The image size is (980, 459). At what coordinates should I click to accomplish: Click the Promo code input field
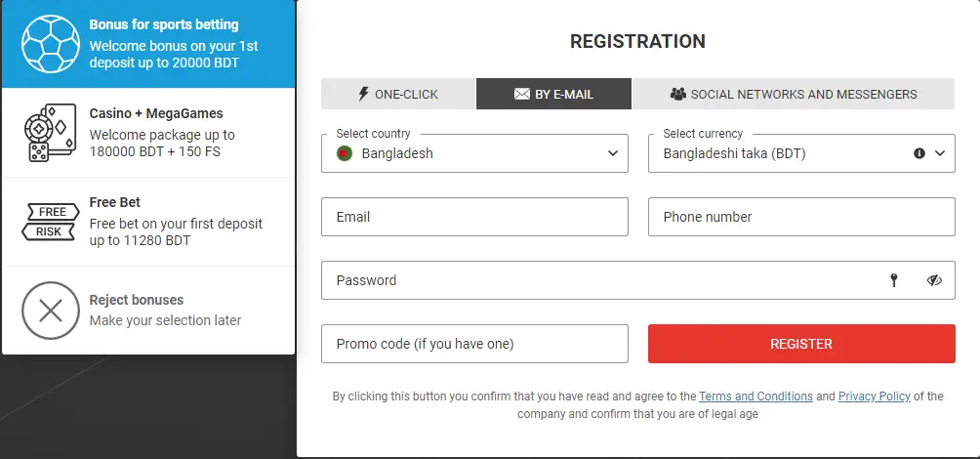474,344
